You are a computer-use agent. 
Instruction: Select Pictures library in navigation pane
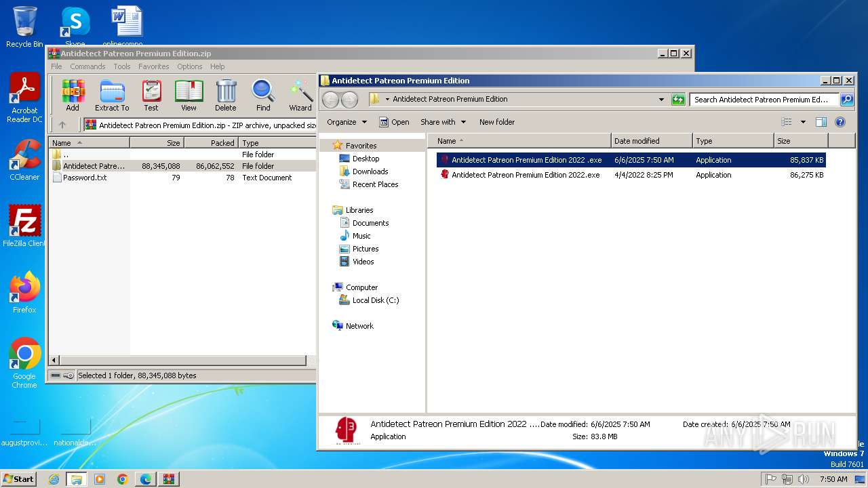[x=366, y=249]
